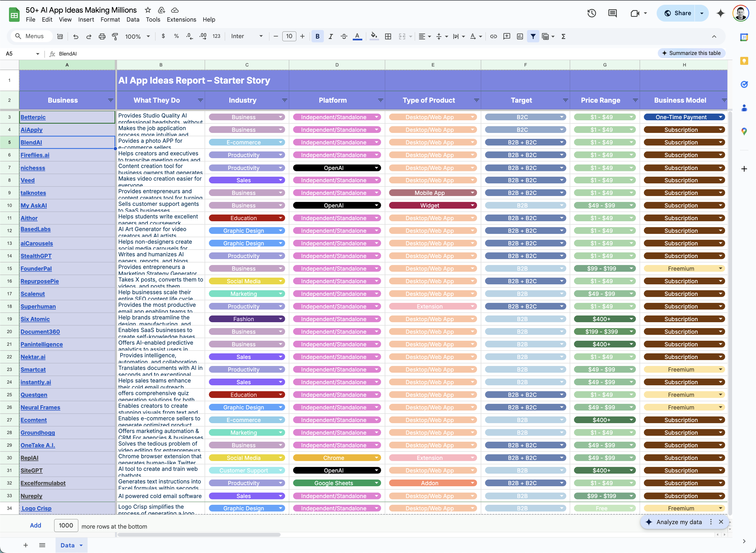Viewport: 756px width, 553px height.
Task: Toggle the What They Do filter
Action: tap(200, 100)
